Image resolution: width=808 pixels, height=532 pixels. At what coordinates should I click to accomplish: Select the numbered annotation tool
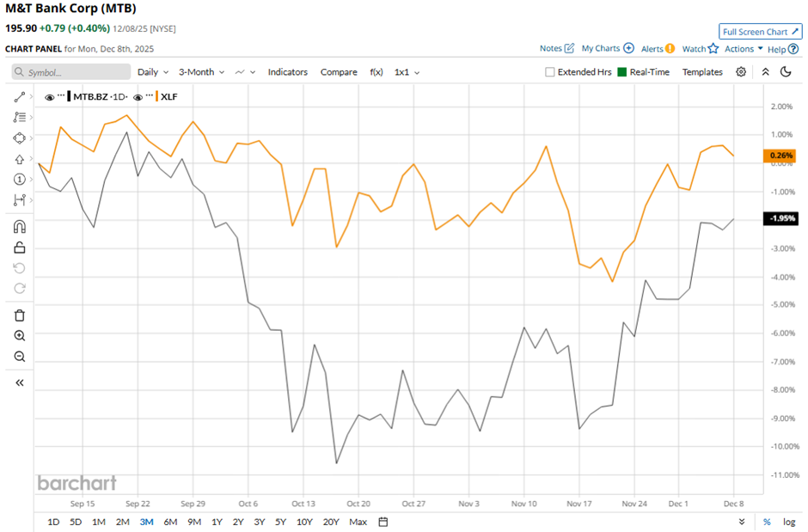19,180
